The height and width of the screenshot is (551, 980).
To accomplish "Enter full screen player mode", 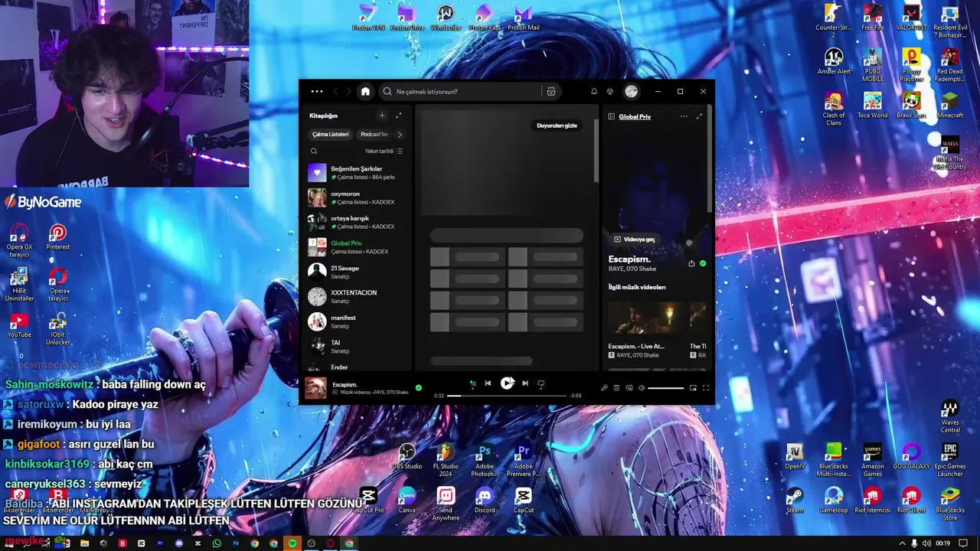I will coord(706,388).
